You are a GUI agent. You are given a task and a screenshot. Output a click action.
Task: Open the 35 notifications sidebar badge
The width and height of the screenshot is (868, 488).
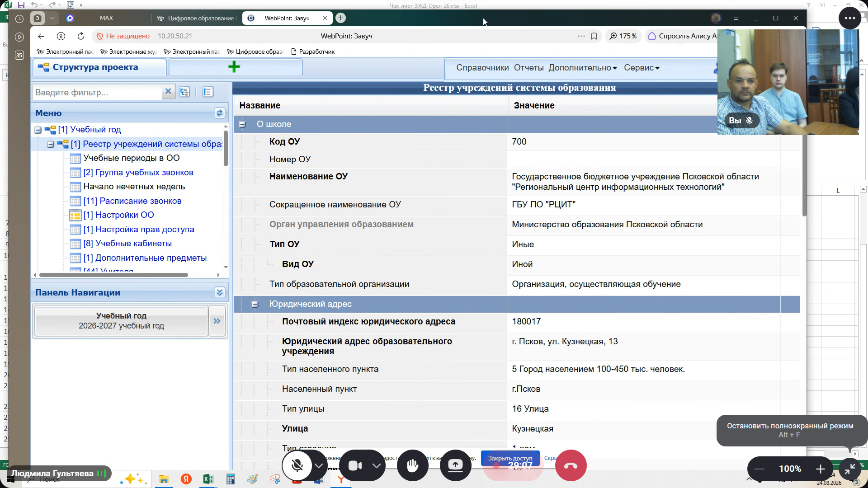(x=19, y=55)
